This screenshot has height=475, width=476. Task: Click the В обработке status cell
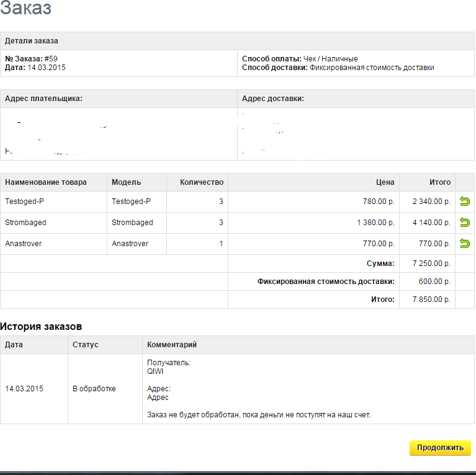point(94,389)
